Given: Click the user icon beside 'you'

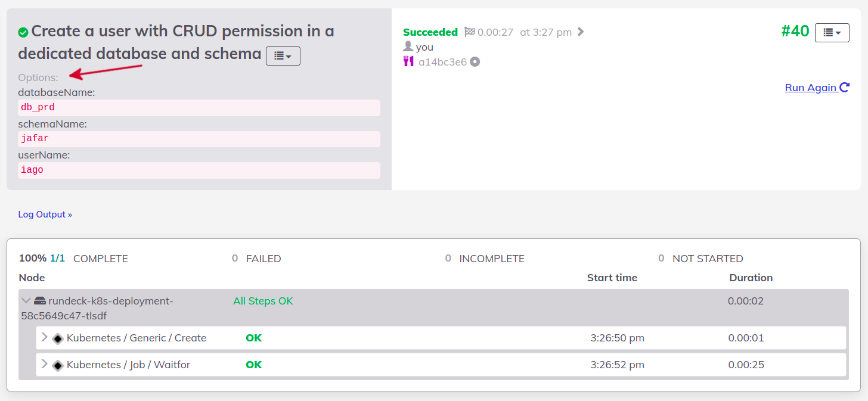Looking at the screenshot, I should [408, 46].
